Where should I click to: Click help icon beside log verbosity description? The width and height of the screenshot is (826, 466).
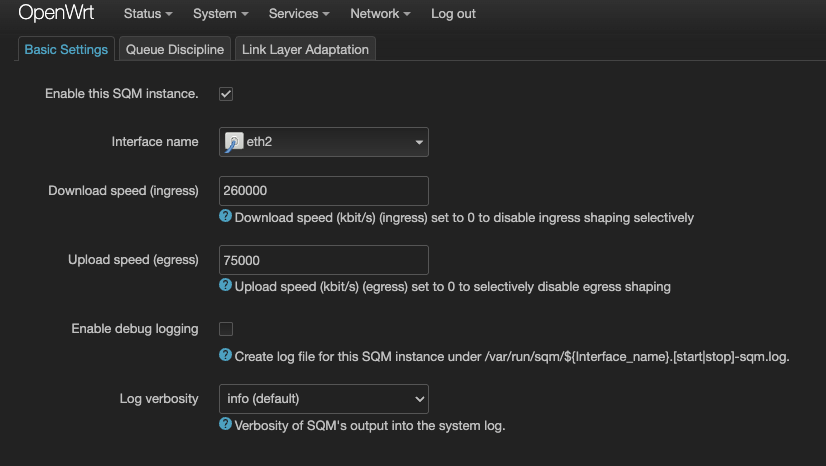click(x=226, y=425)
